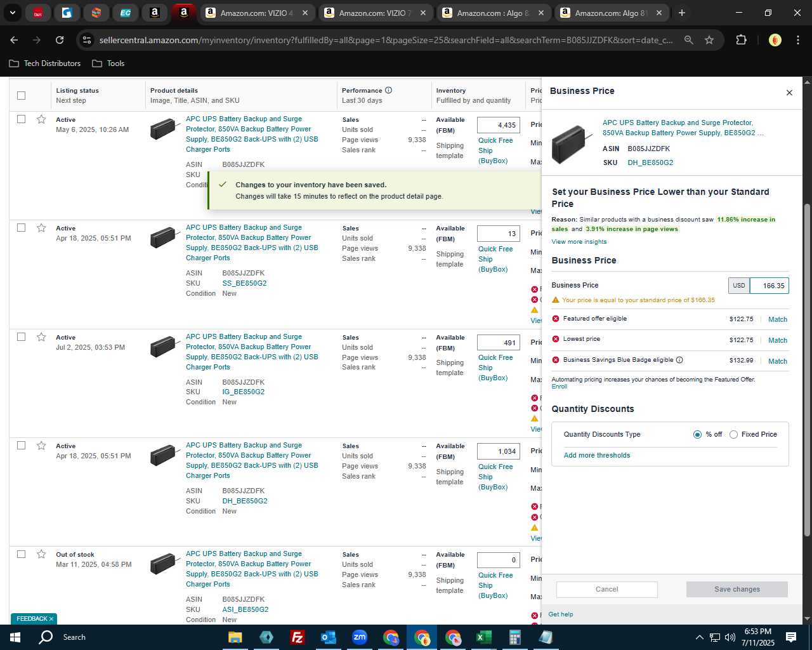This screenshot has height=650, width=812.
Task: Cancel the Business Price edit
Action: coord(606,590)
